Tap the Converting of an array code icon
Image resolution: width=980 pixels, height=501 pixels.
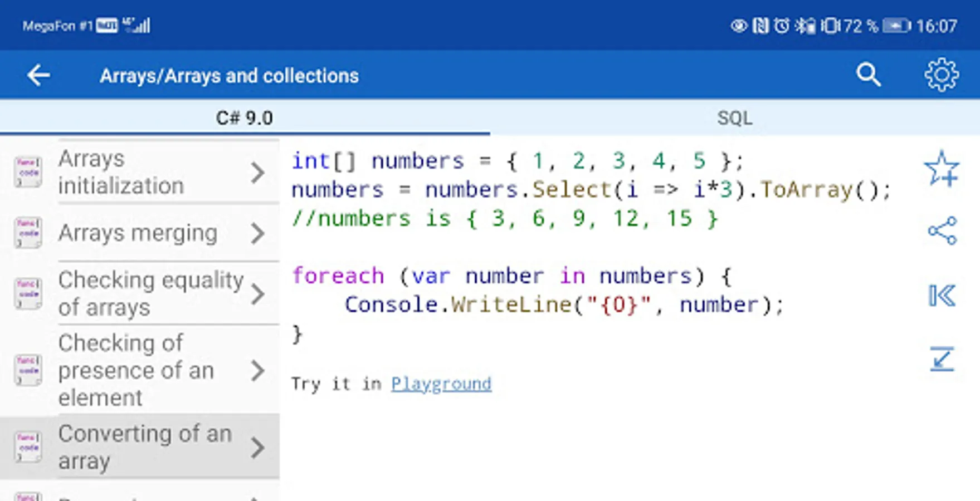[x=28, y=447]
